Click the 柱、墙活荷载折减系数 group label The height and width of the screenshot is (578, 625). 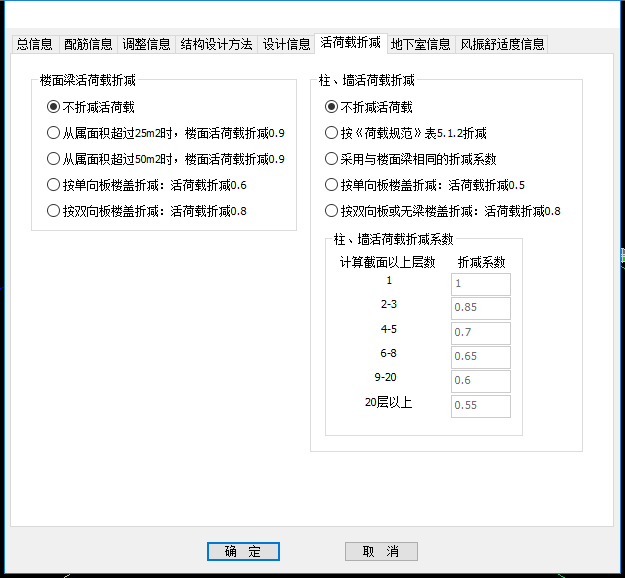393,239
